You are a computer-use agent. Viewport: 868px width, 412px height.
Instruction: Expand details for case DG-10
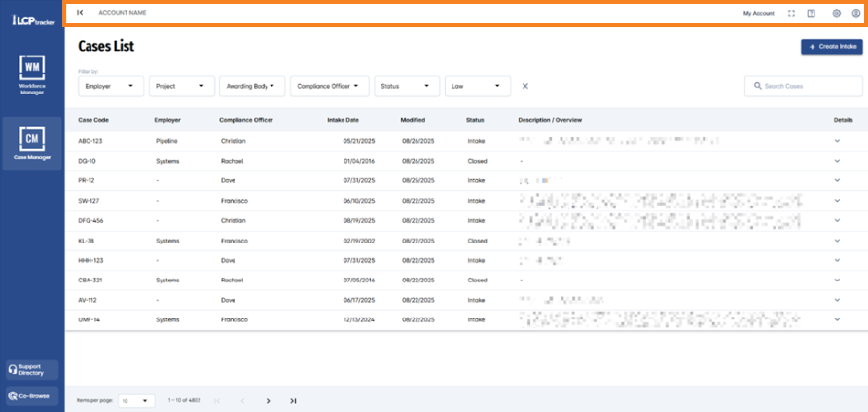pyautogui.click(x=837, y=161)
